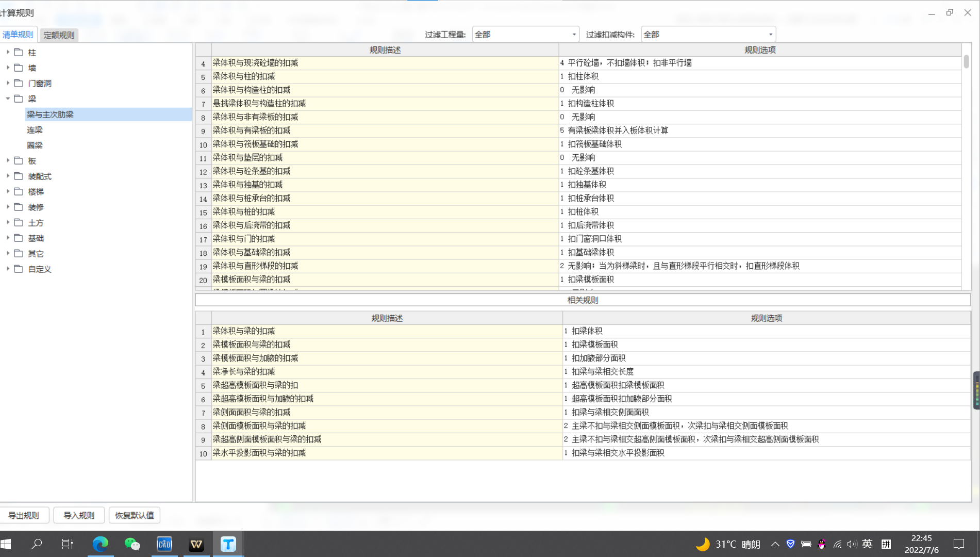Screen dimensions: 980x557
Task: Click the upper table vertical scrollbar thumb
Action: pyautogui.click(x=966, y=61)
